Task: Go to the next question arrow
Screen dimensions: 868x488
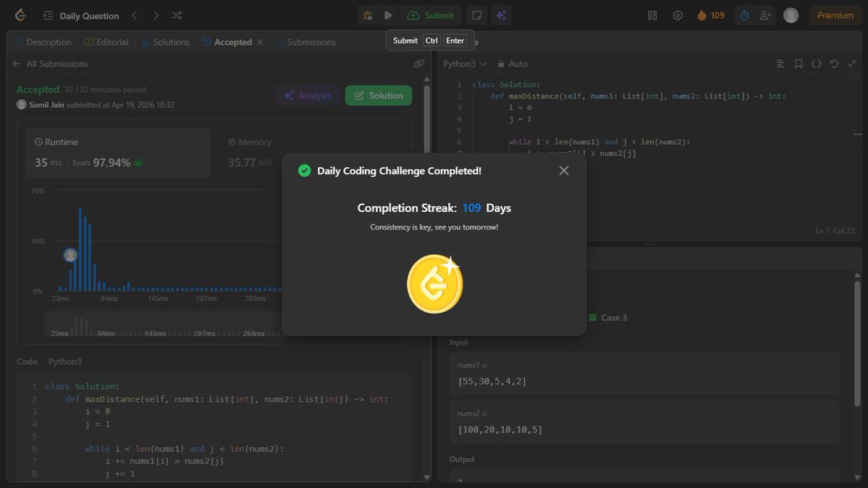Action: (156, 15)
